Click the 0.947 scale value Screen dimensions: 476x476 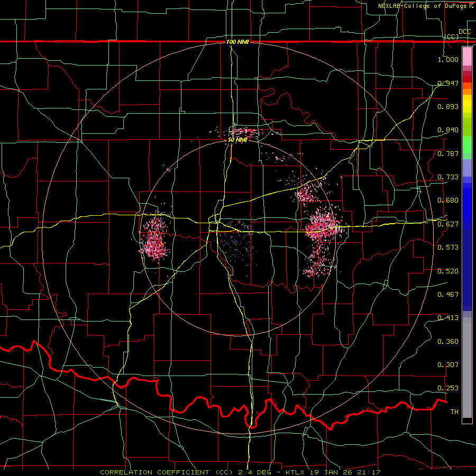pos(448,83)
